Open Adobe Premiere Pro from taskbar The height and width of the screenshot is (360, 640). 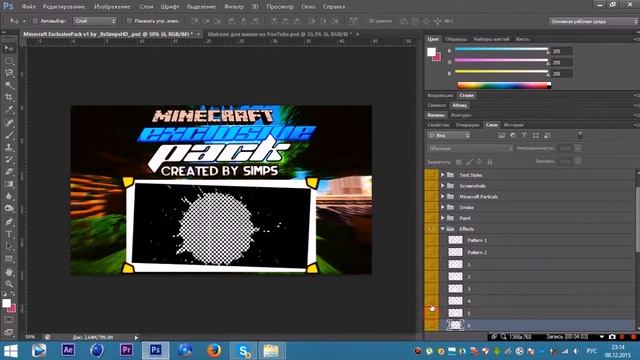127,350
